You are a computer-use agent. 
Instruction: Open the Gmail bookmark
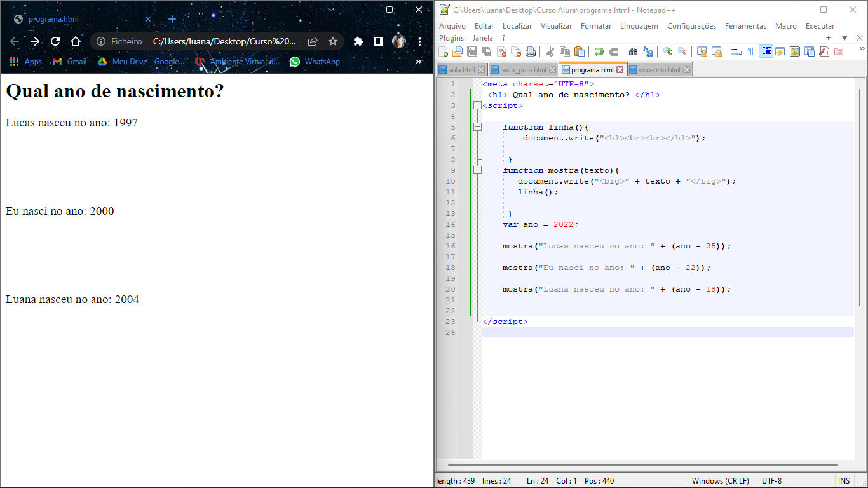click(70, 62)
